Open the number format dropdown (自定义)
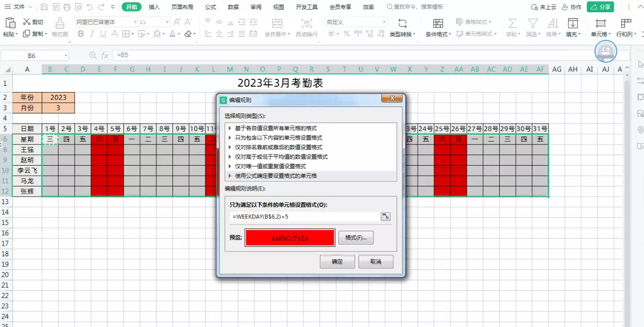 click(384, 22)
